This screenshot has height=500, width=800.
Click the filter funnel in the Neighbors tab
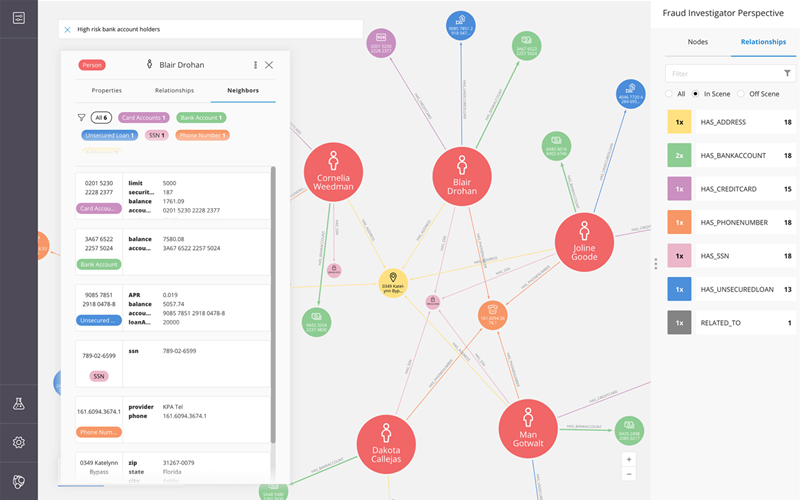pyautogui.click(x=81, y=117)
